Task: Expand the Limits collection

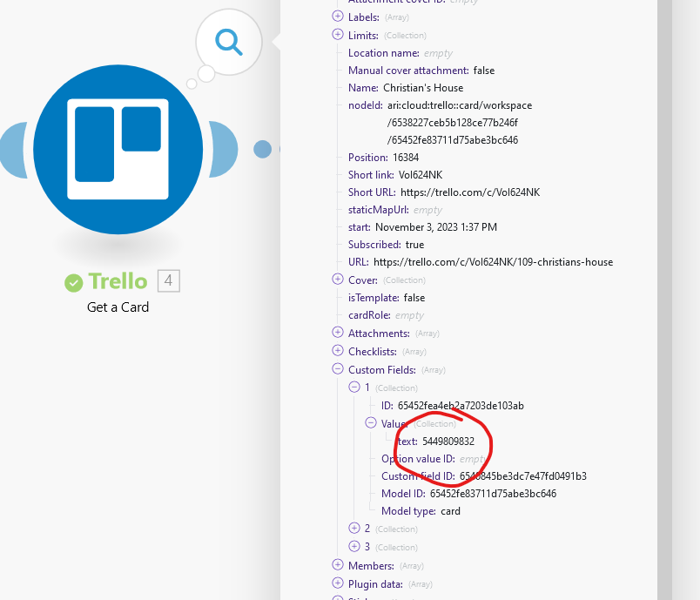Action: pos(338,35)
